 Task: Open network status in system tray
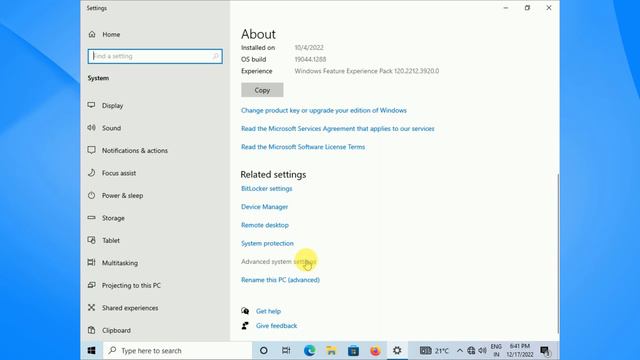[471, 351]
